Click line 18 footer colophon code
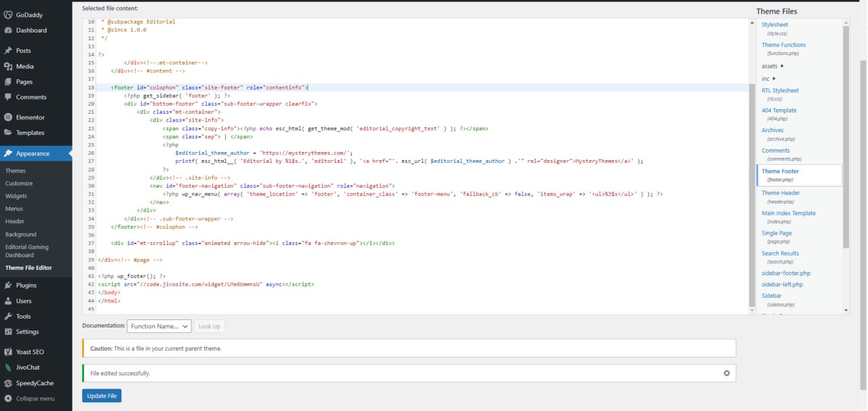The image size is (868, 411). click(x=210, y=87)
